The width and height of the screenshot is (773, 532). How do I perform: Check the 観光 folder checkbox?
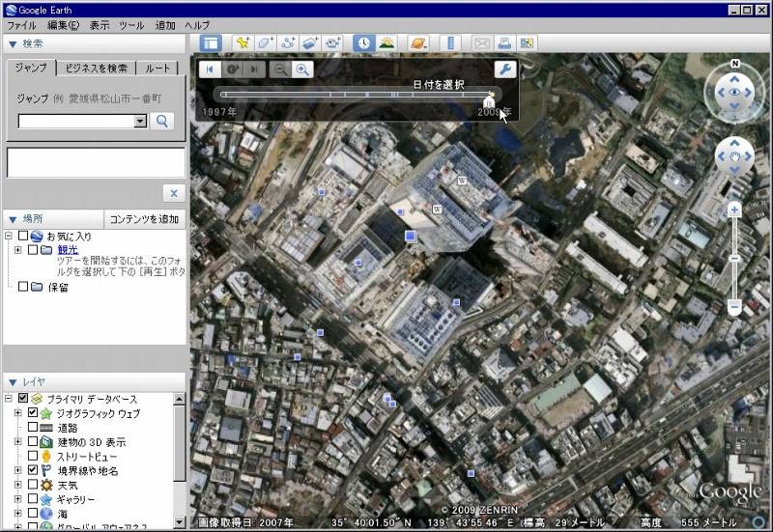click(x=33, y=250)
